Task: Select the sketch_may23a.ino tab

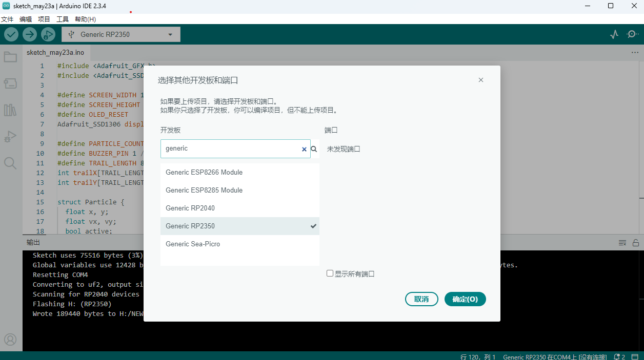Action: (55, 52)
